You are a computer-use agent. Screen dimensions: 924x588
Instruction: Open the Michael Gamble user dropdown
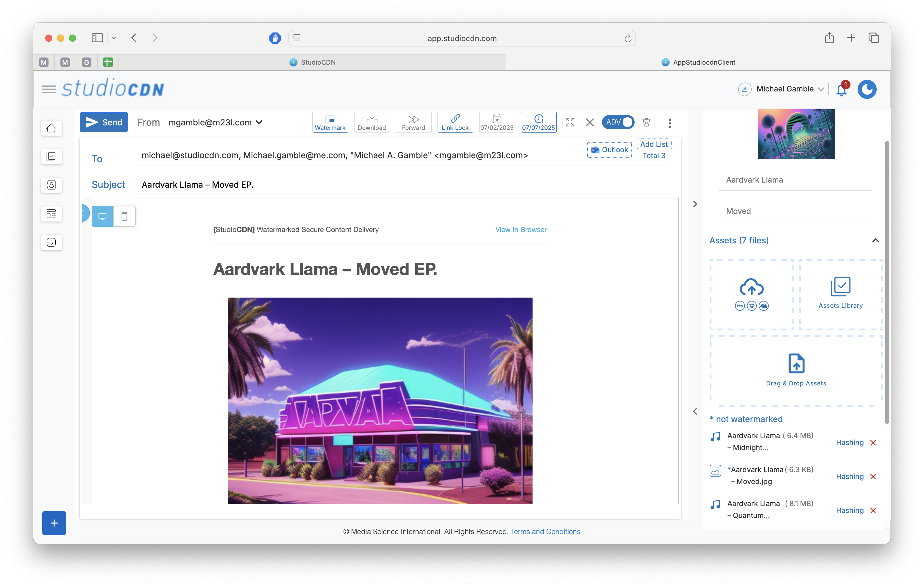[781, 89]
